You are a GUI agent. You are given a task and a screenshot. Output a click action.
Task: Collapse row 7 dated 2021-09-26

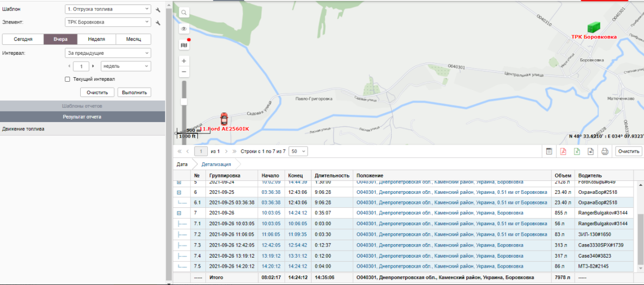point(179,213)
